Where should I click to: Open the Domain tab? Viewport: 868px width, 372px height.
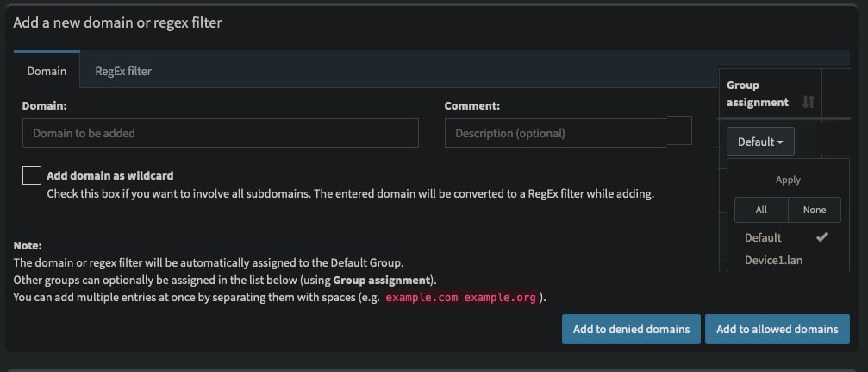47,71
